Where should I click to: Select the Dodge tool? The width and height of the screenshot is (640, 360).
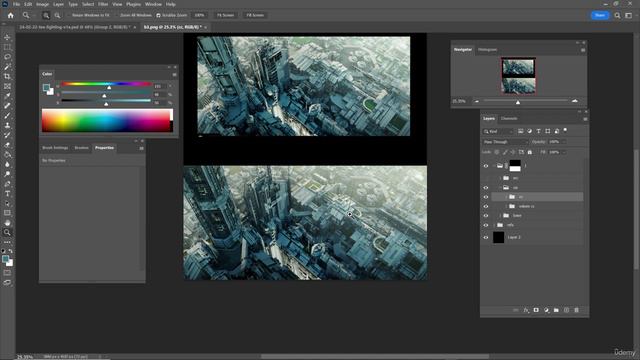tap(7, 174)
